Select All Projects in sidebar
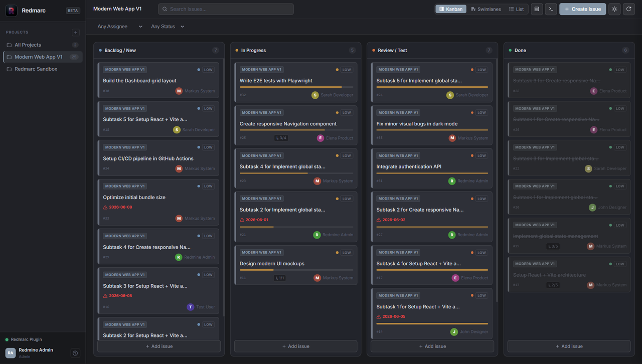Screen dimensions: 642x364 43,45
